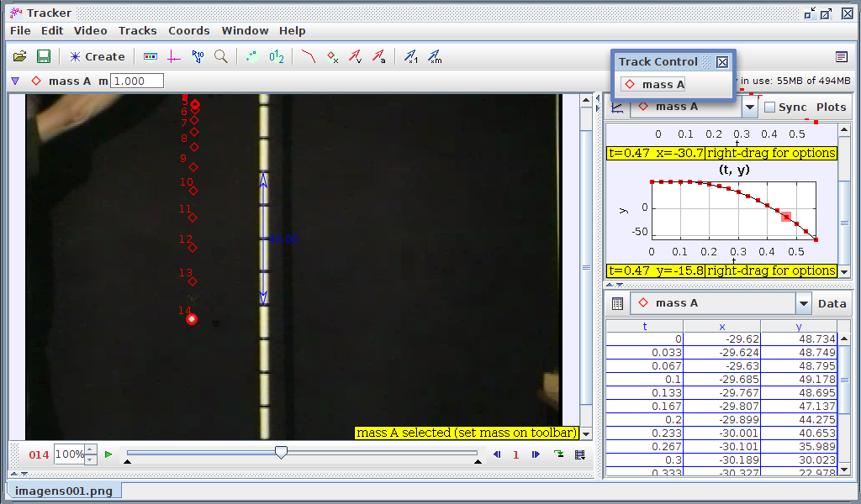Open a video or file with folder icon
Viewport: 861px width, 504px height.
tap(20, 56)
